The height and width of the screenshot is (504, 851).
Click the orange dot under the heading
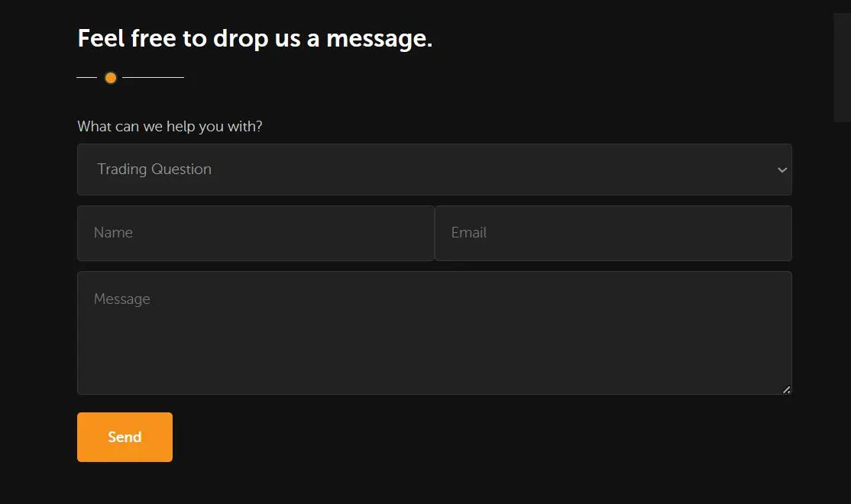[x=111, y=78]
